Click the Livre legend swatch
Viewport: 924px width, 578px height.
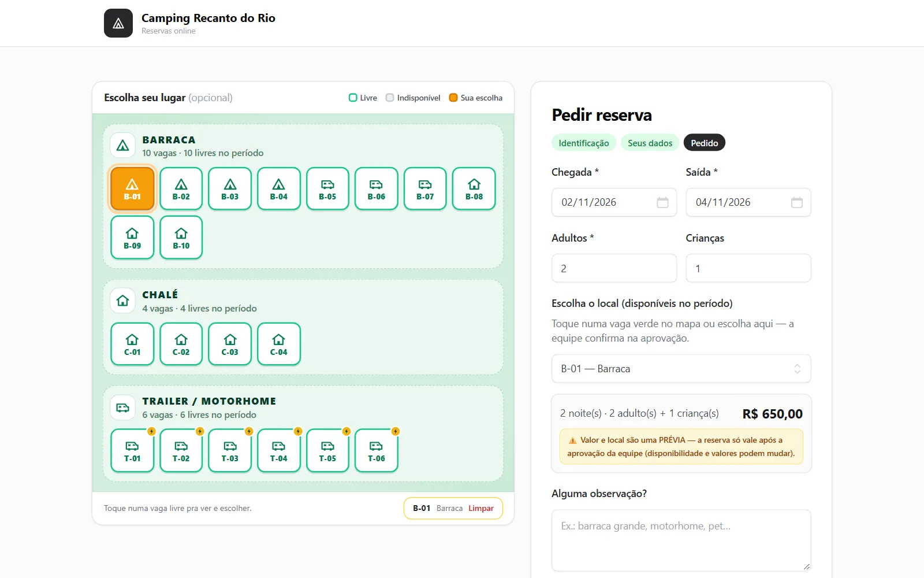click(353, 98)
